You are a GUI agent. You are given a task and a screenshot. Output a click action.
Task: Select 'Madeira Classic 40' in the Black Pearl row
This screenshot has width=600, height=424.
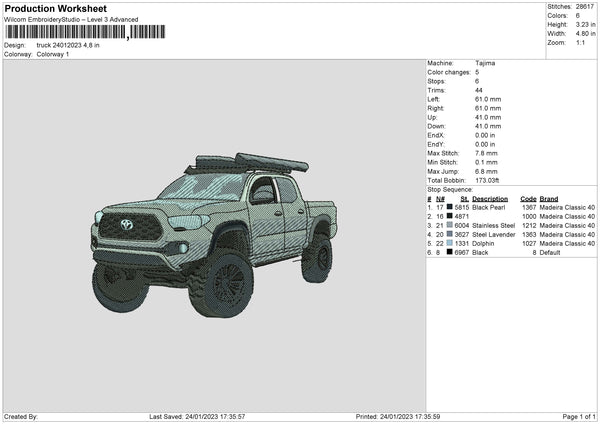click(x=567, y=207)
